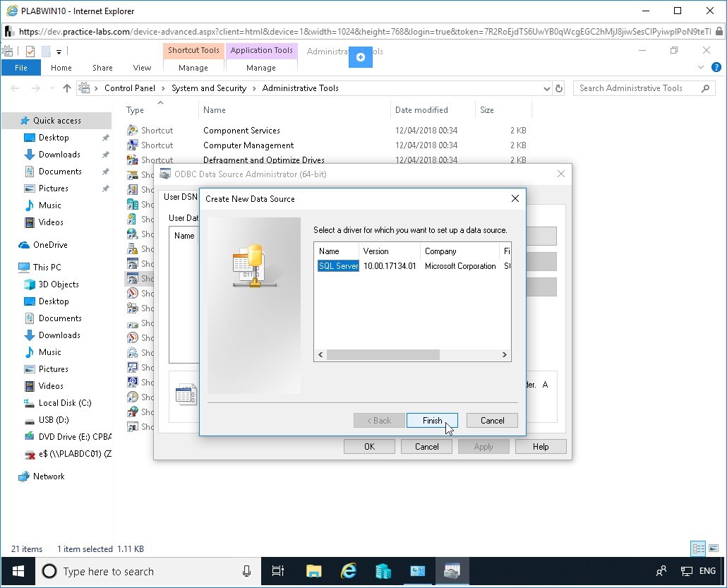Open File Explorer from taskbar
727x588 pixels.
[x=314, y=571]
